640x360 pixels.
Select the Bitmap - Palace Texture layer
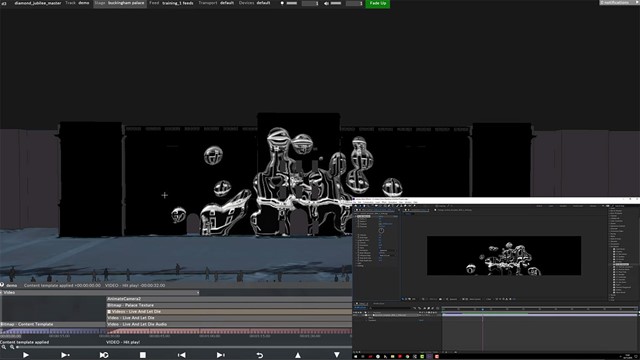pyautogui.click(x=229, y=305)
